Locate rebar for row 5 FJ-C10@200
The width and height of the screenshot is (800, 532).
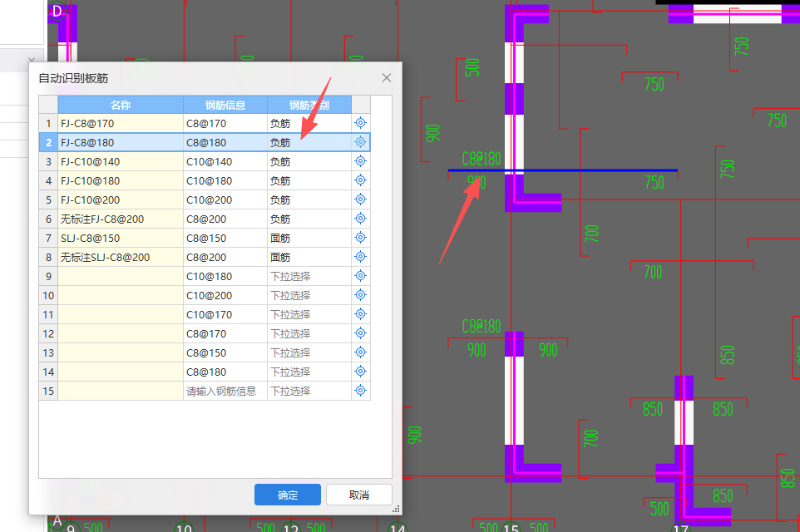(360, 199)
